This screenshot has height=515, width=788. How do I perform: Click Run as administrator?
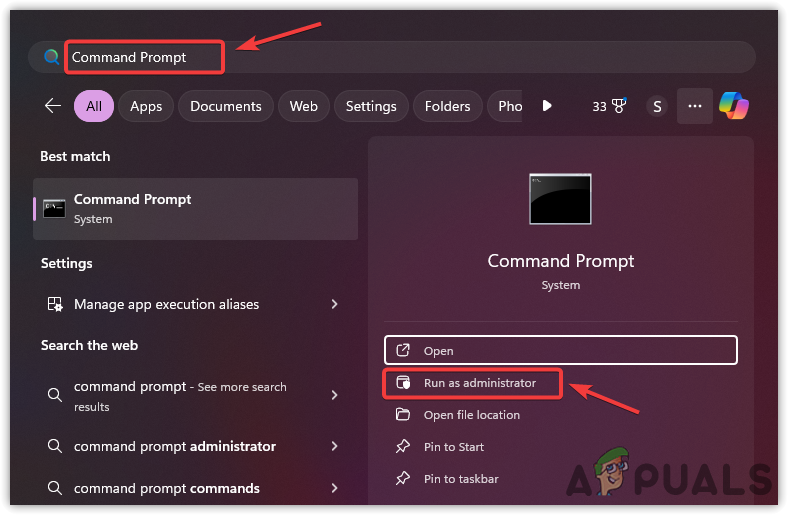(x=479, y=383)
